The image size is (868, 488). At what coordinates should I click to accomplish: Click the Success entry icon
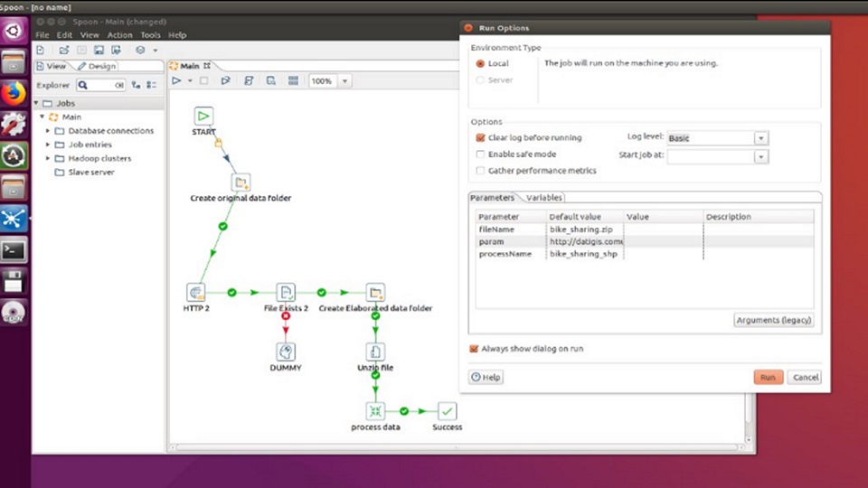(447, 411)
